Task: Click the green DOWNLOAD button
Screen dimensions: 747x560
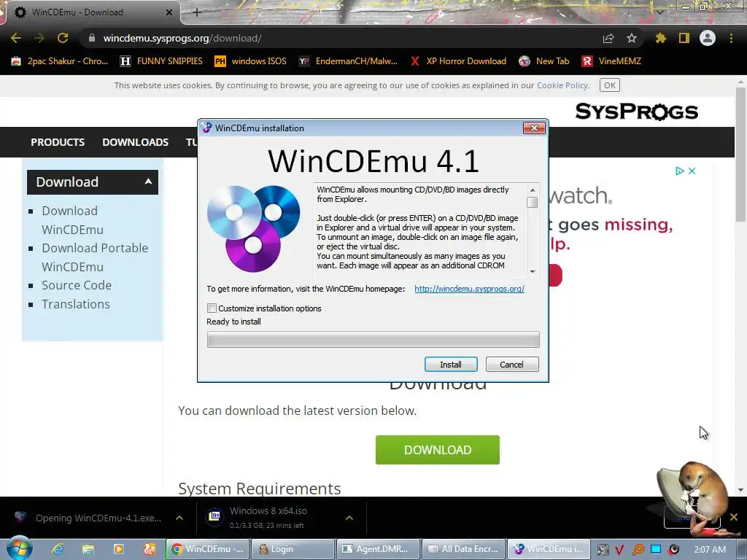Action: (438, 449)
